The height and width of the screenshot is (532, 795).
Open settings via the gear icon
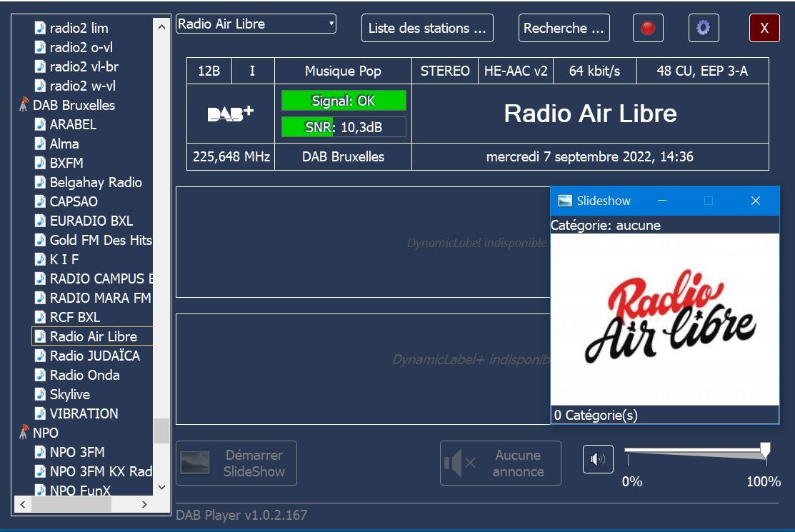[x=704, y=28]
